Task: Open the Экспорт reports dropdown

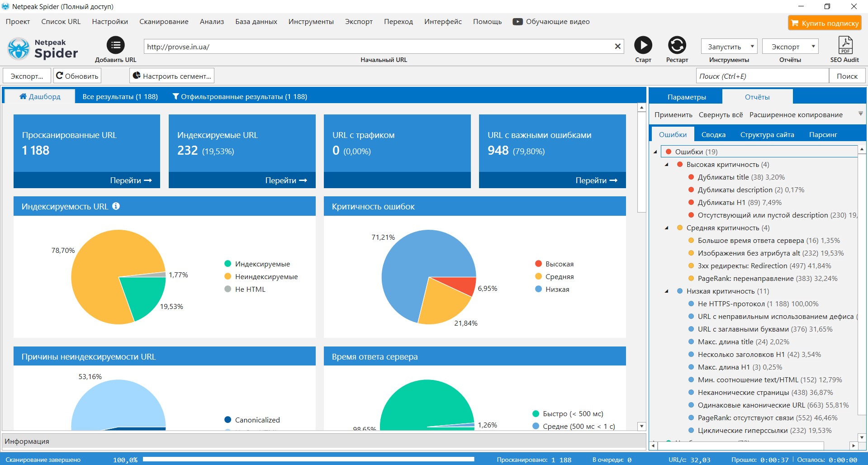Action: 790,47
